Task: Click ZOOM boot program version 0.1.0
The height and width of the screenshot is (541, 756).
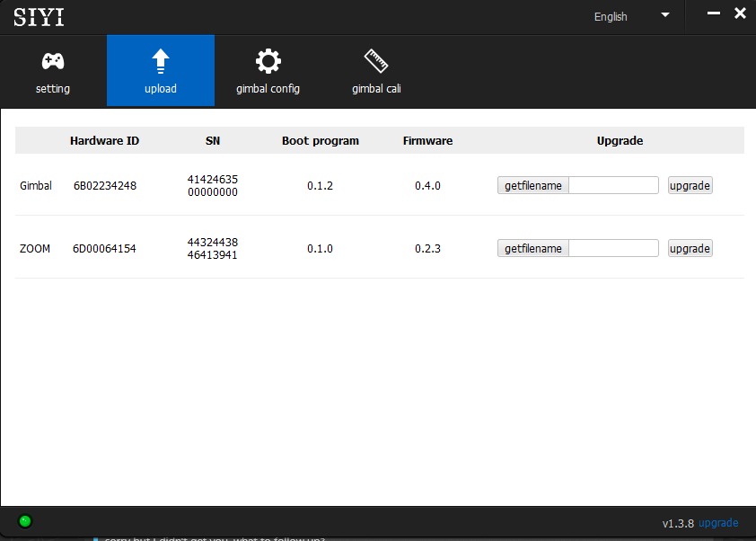Action: 321,249
